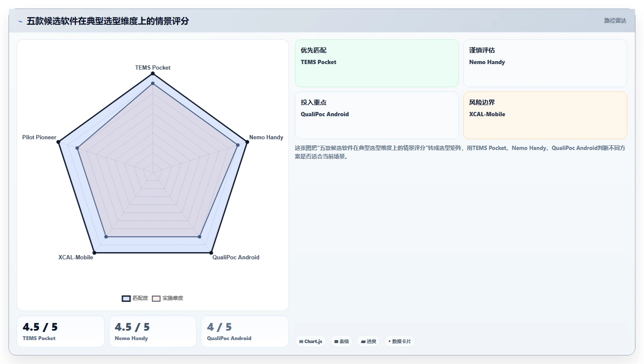The image size is (644, 364).
Task: Click the Nemo Handy radar axis label
Action: (266, 137)
